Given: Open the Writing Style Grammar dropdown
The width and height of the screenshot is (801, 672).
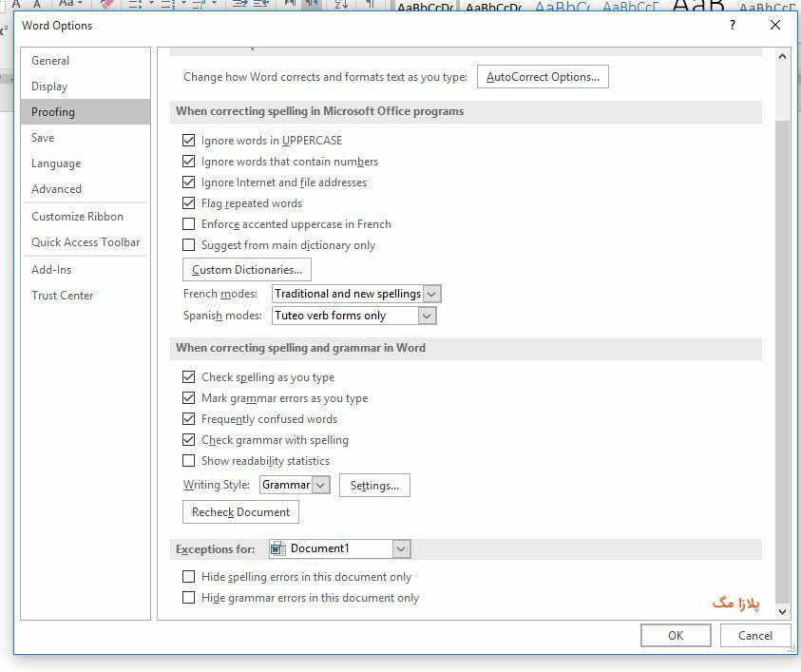Looking at the screenshot, I should (x=320, y=485).
